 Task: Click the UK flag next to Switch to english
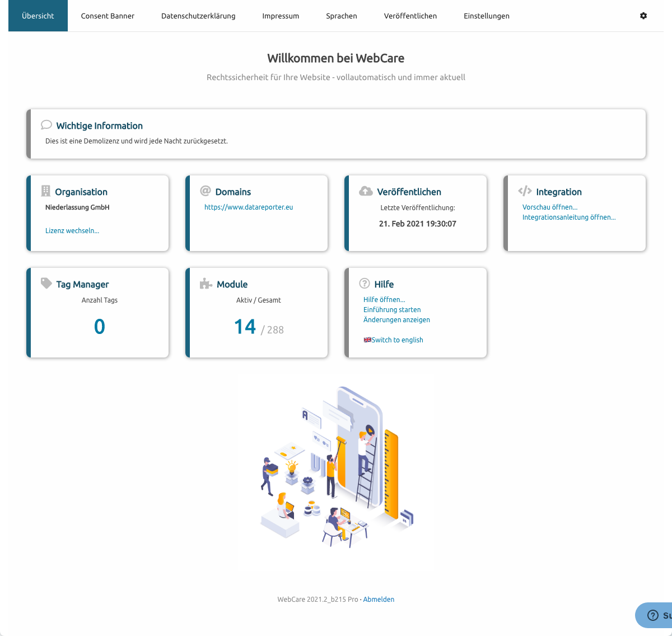pyautogui.click(x=367, y=340)
